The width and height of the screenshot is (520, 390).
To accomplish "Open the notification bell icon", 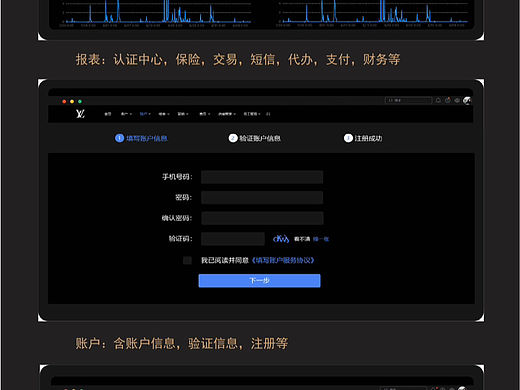I will pyautogui.click(x=438, y=100).
